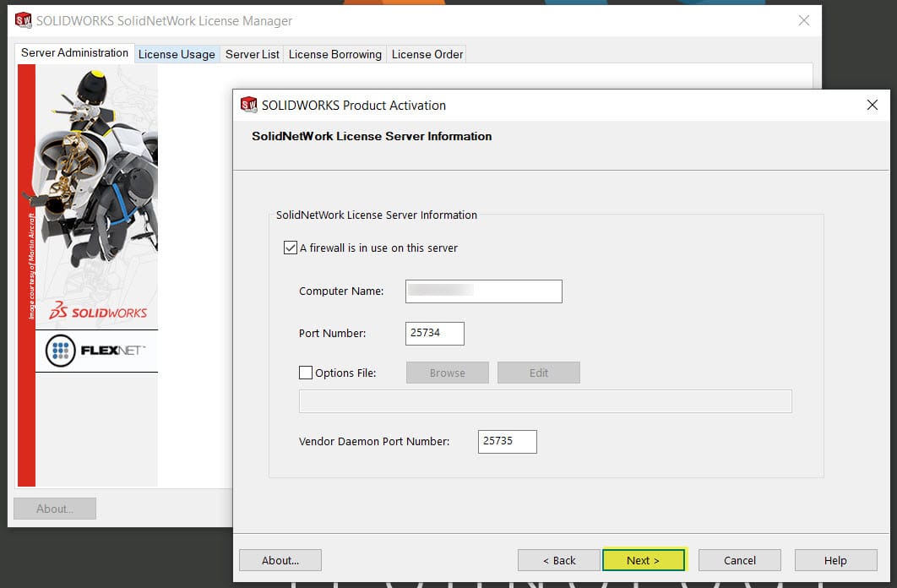Image resolution: width=897 pixels, height=588 pixels.
Task: Cancel the Product Activation dialog
Action: click(740, 560)
